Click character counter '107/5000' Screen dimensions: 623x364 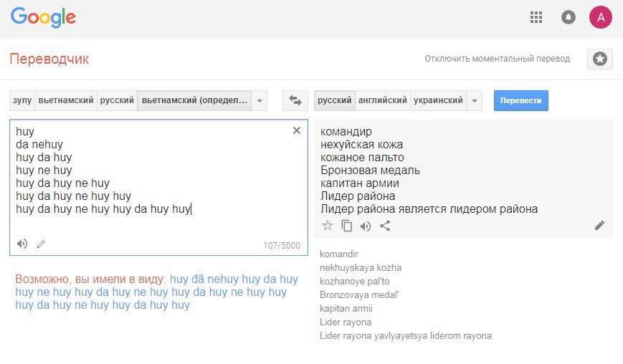(282, 246)
